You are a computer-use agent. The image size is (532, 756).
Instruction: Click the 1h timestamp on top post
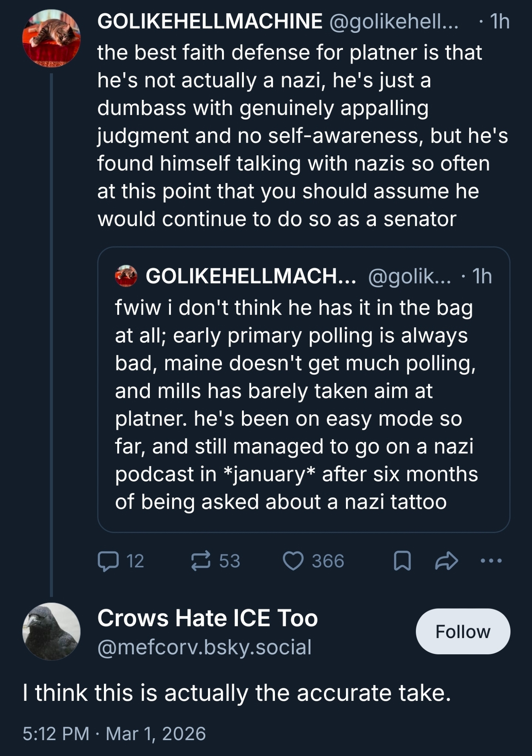click(500, 22)
